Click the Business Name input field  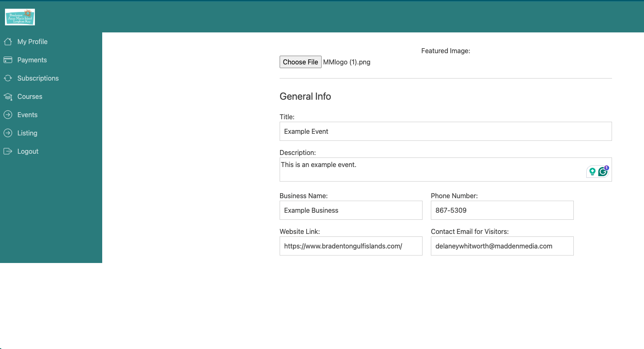[x=351, y=210]
